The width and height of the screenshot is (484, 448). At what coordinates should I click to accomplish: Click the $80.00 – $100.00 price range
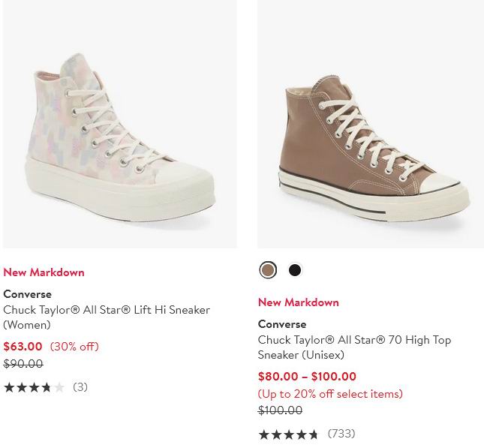(307, 377)
